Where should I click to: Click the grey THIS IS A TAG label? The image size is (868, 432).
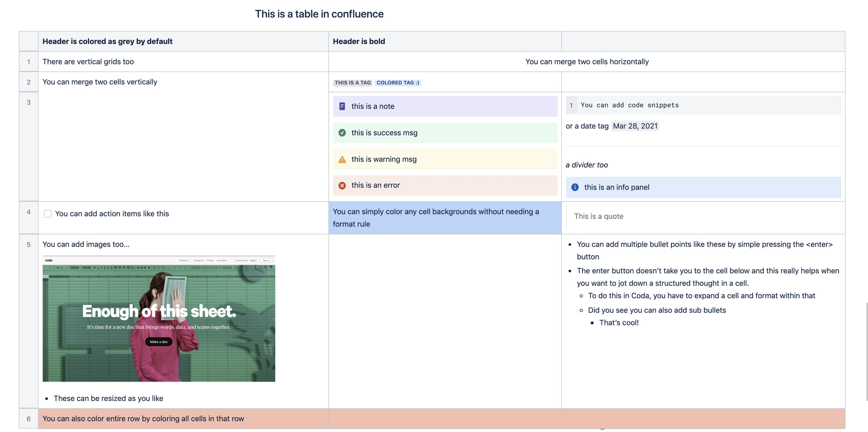coord(352,83)
